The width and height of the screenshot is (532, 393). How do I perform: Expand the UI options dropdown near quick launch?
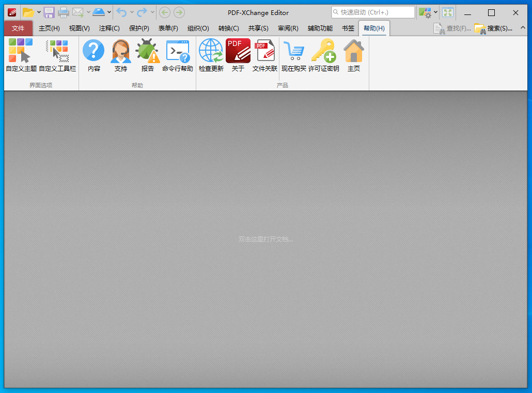pyautogui.click(x=435, y=12)
